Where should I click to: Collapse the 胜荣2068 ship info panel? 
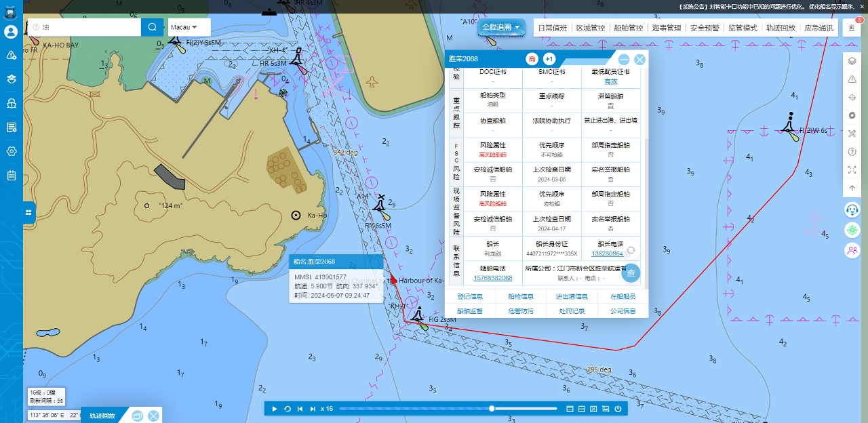pyautogui.click(x=624, y=60)
